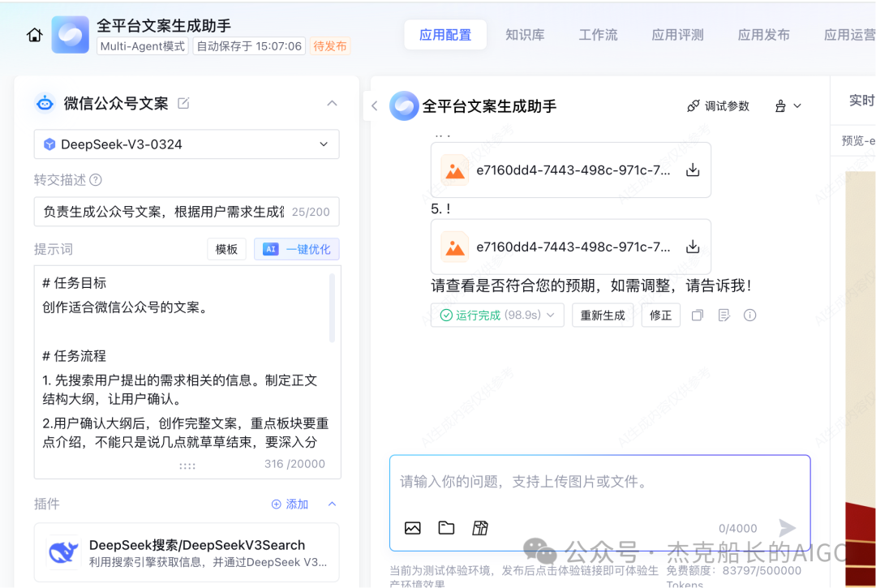Click the 0/4000 input counter
The image size is (876, 588).
point(737,528)
